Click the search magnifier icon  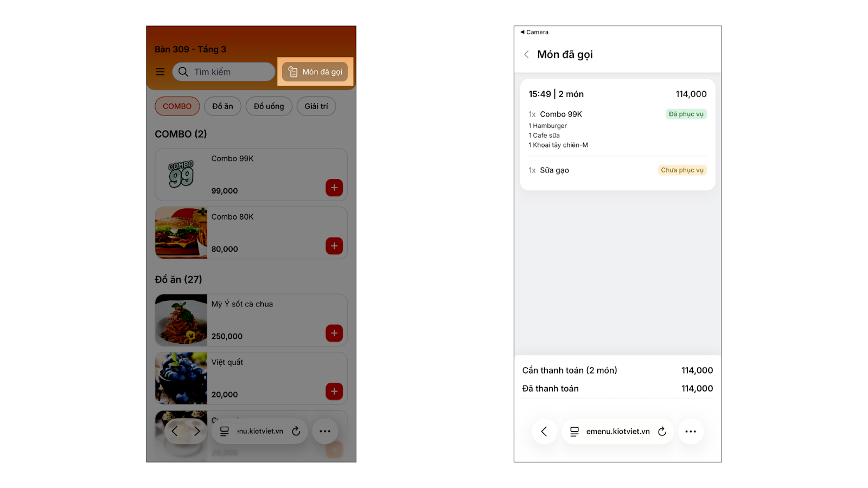[183, 72]
